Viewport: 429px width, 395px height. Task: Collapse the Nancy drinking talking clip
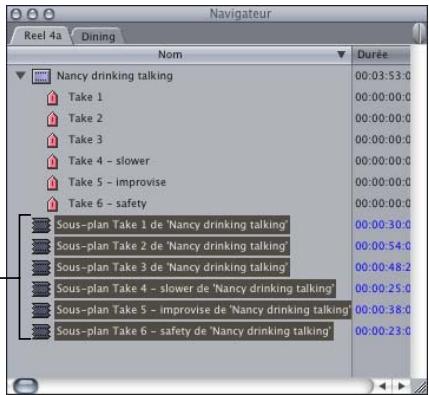(21, 76)
